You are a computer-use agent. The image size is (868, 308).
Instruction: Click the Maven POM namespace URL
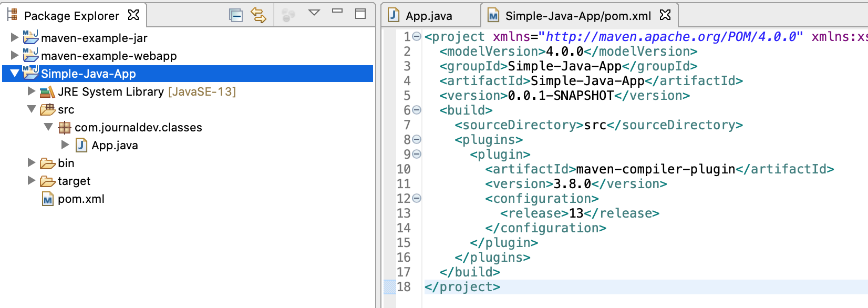671,37
